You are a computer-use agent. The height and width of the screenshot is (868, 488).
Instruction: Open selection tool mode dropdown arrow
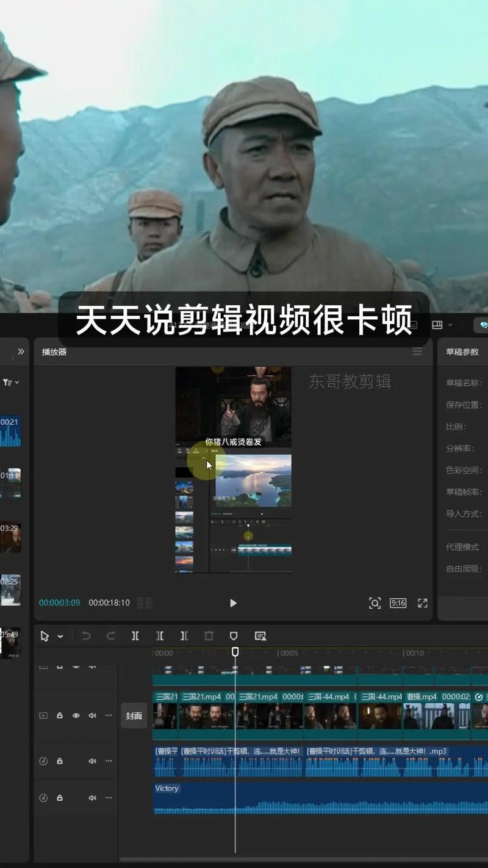point(60,636)
